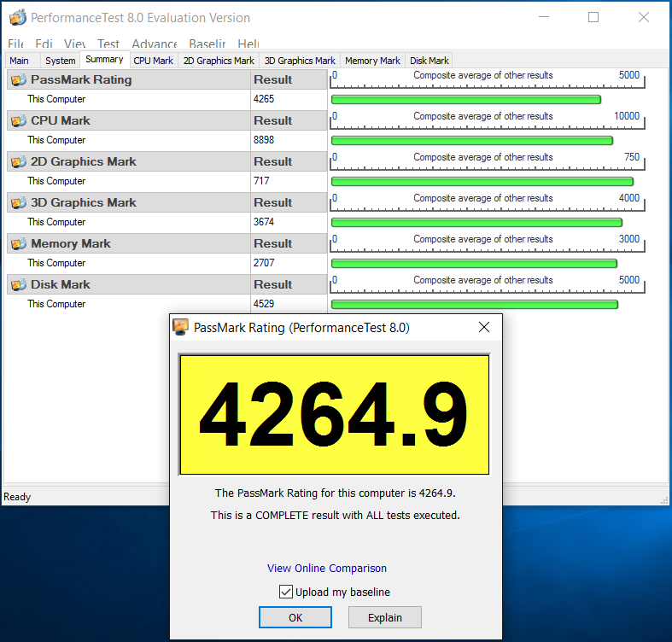Click the 2D Graphics Mark result value 717
The width and height of the screenshot is (672, 642).
[x=261, y=181]
